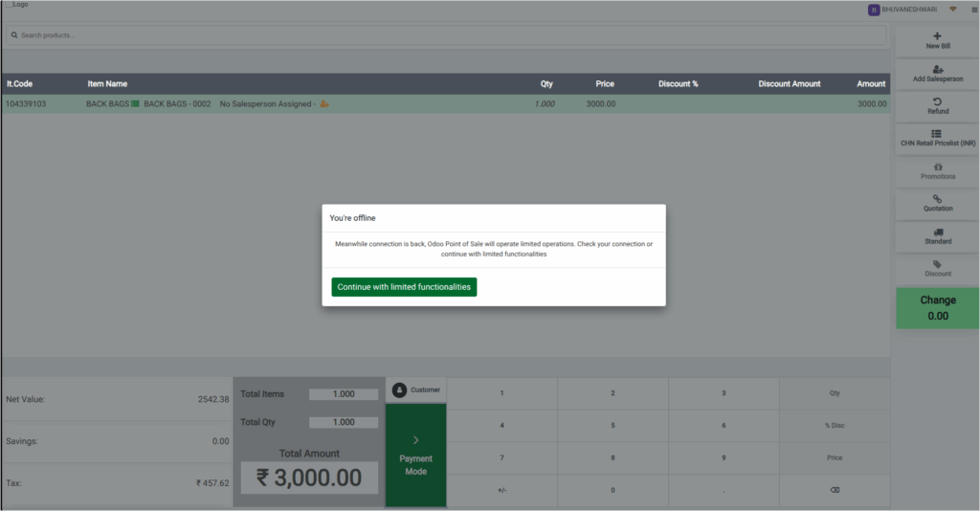This screenshot has height=511, width=980.
Task: Tap the decimal point numpad key
Action: [724, 490]
